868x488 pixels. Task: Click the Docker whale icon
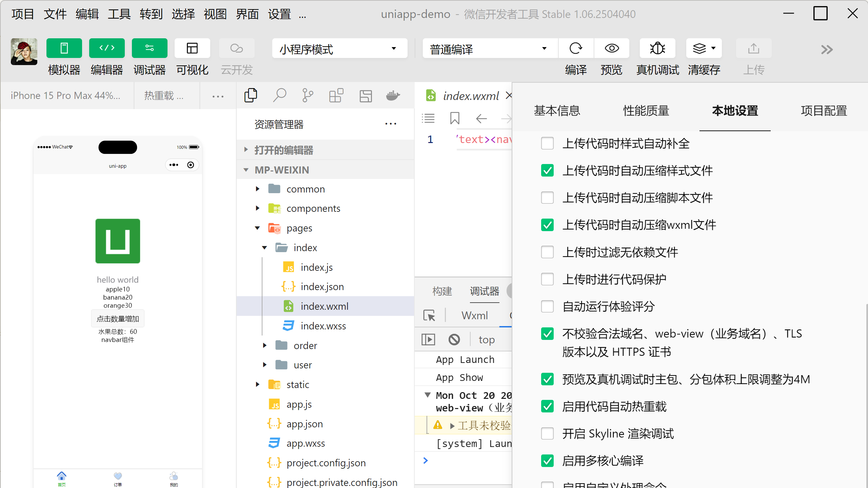393,96
